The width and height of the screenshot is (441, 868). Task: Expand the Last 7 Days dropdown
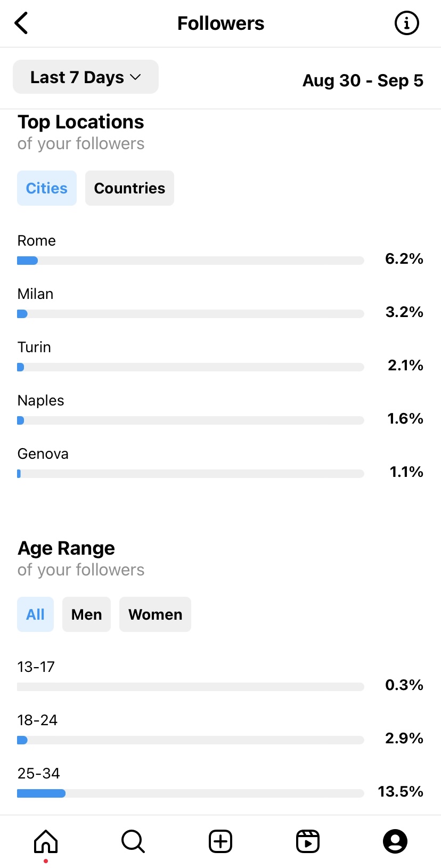point(86,77)
